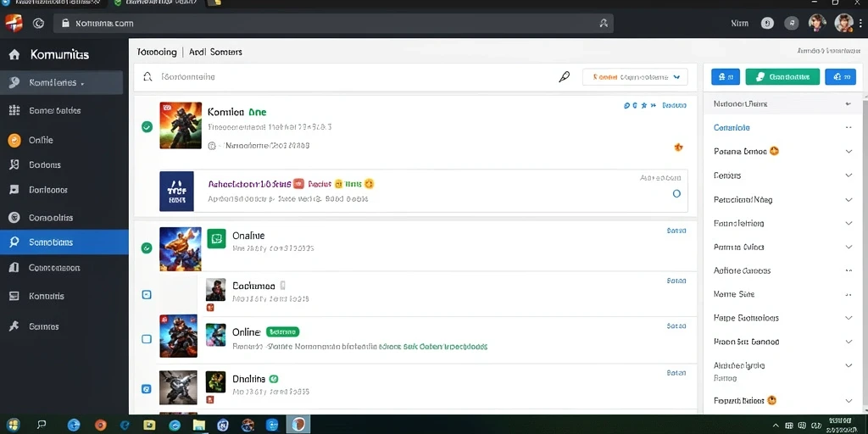This screenshot has width=868, height=434.
Task: Click the magnifier search icon
Action: click(x=564, y=77)
